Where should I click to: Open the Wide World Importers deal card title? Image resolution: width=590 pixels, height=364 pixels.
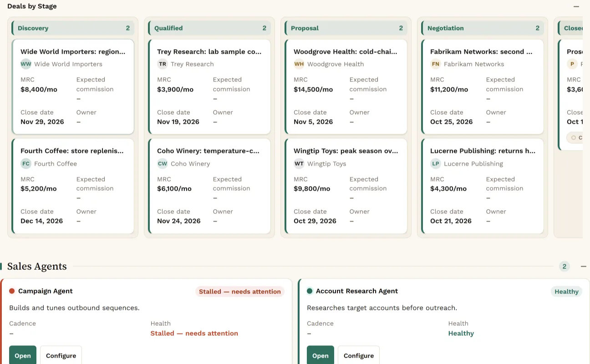pos(73,51)
